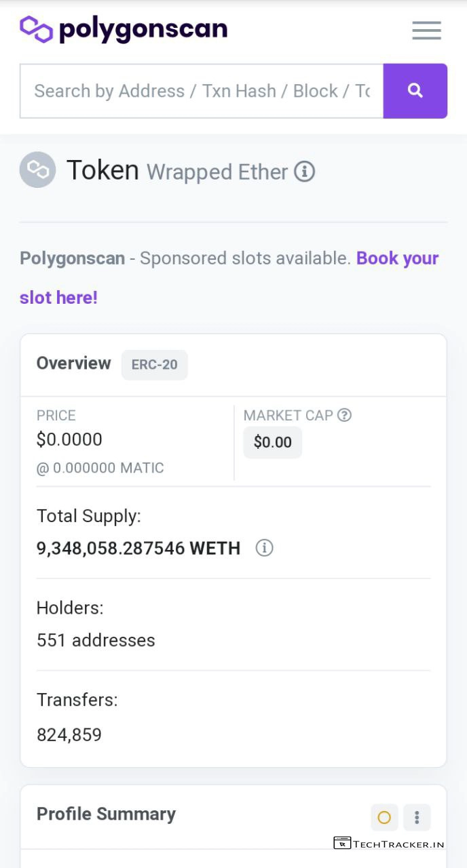
Task: Click the 824,859 transfers count
Action: coord(69,734)
